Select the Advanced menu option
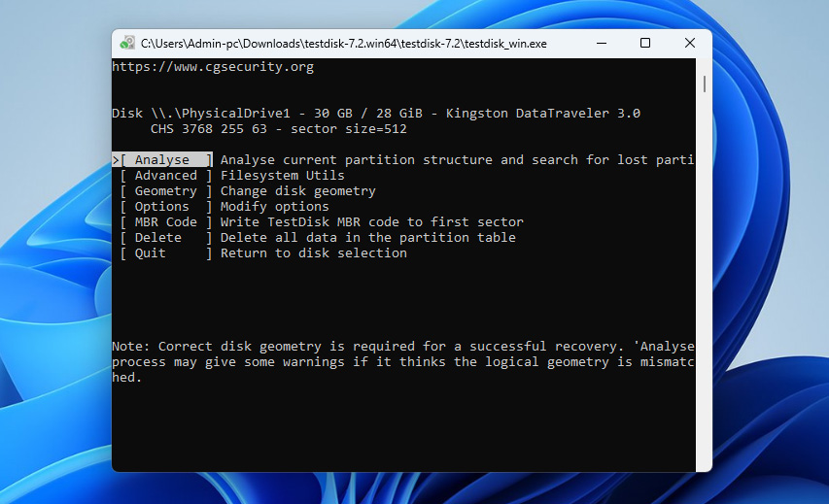829x504 pixels. click(x=166, y=176)
